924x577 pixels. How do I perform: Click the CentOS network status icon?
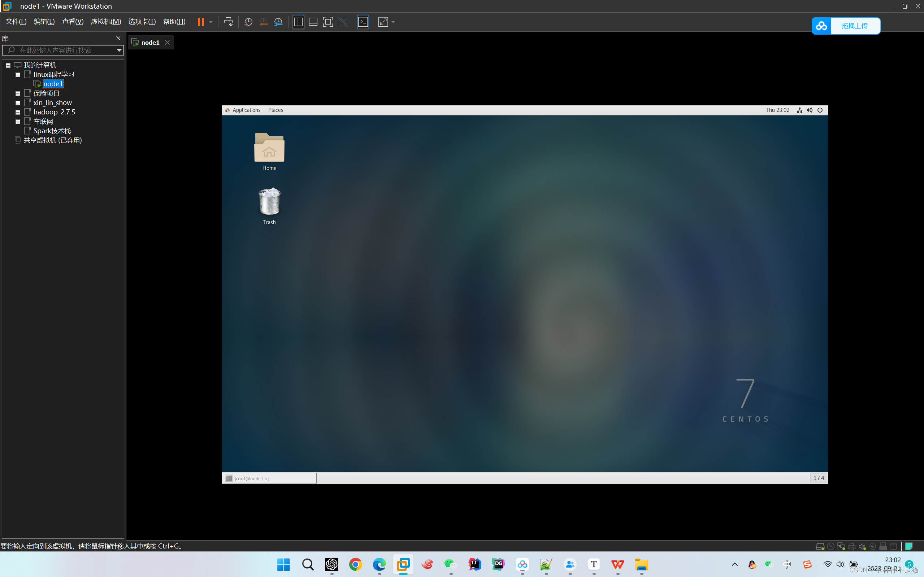point(799,110)
